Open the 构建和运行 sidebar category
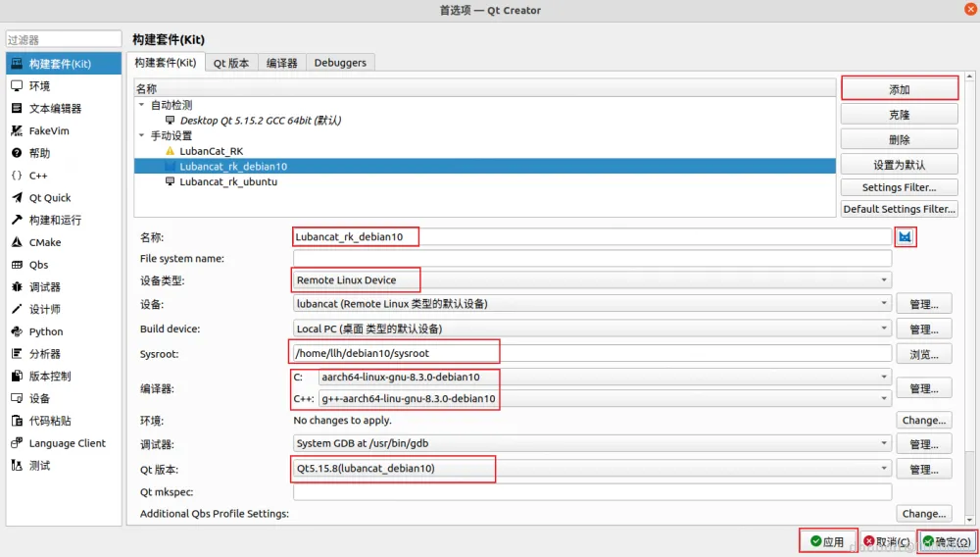Viewport: 980px width, 557px height. click(64, 220)
